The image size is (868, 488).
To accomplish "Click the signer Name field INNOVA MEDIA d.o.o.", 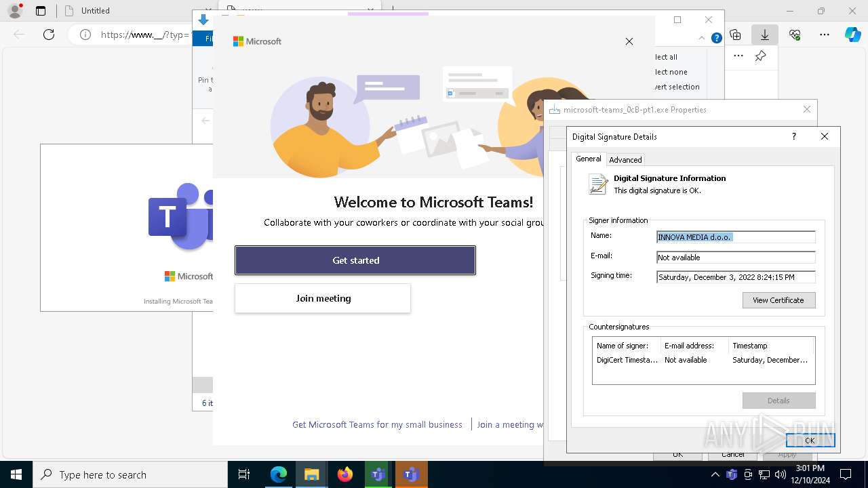I will pyautogui.click(x=736, y=237).
